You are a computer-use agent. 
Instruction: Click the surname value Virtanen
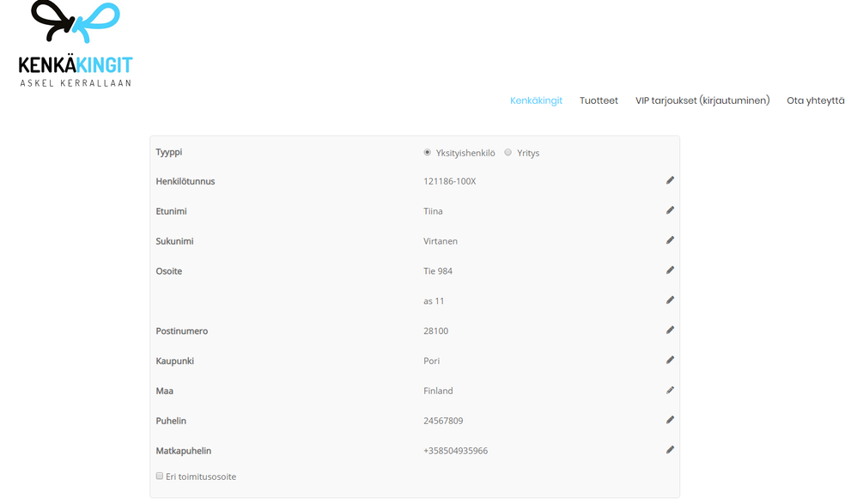pyautogui.click(x=441, y=241)
